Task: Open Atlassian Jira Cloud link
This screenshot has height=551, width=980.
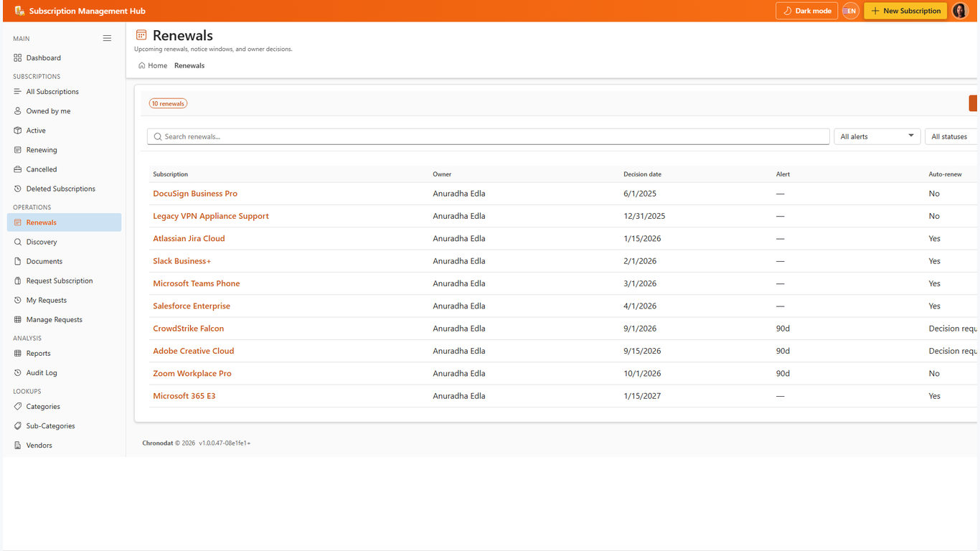Action: [189, 238]
